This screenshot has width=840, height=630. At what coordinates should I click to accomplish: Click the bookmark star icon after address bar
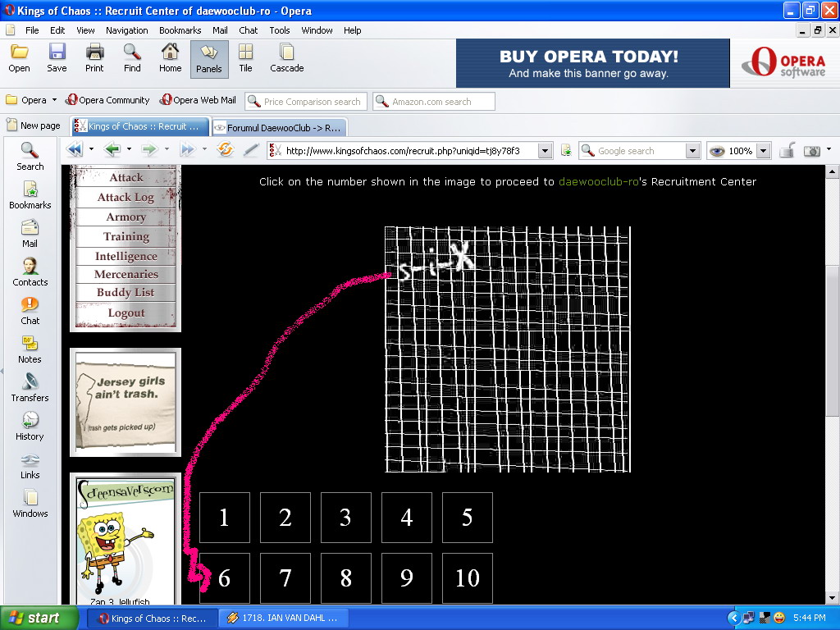(566, 151)
